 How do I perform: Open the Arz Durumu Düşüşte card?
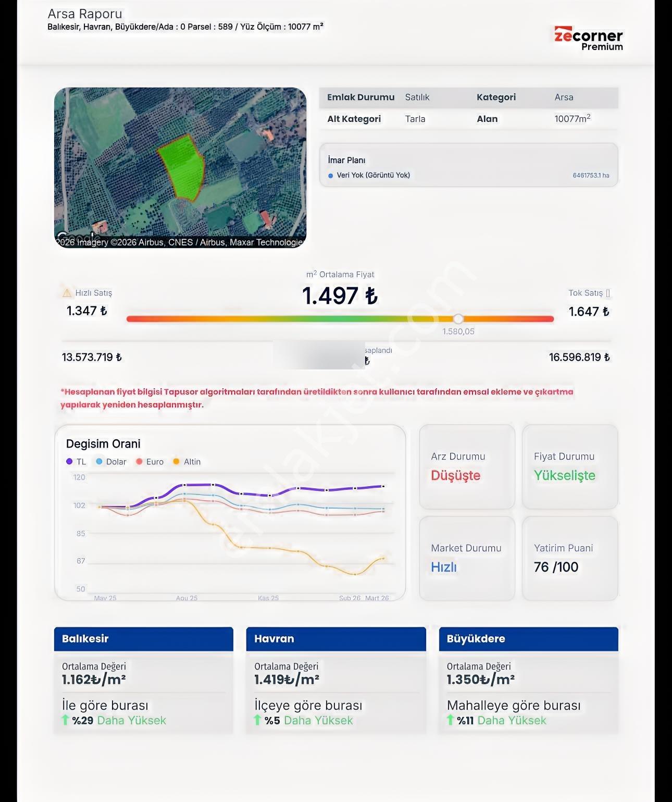click(x=467, y=467)
